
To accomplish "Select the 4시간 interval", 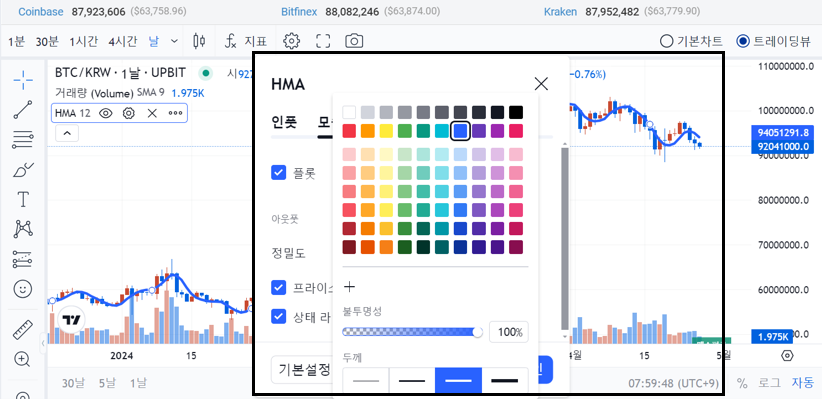I will (123, 41).
